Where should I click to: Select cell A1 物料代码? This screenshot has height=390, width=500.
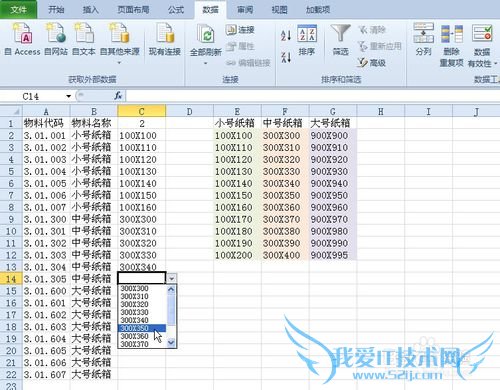click(46, 123)
